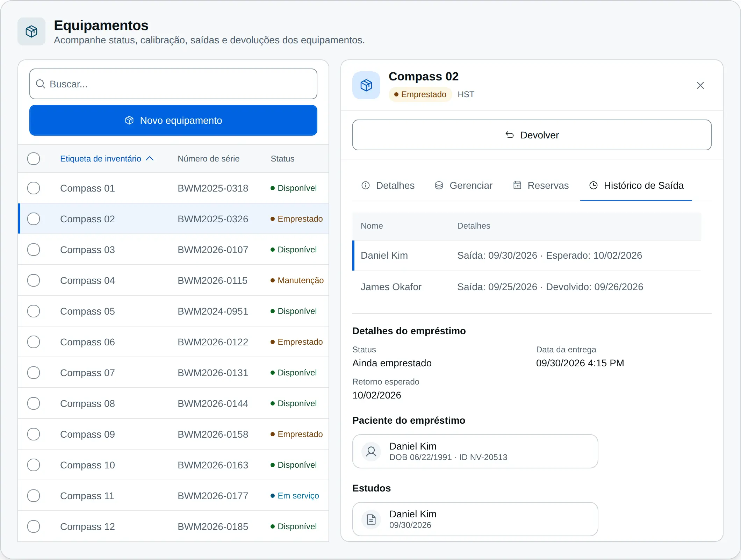Select the Histórico de Saída tab
The width and height of the screenshot is (741, 560).
[x=636, y=185]
